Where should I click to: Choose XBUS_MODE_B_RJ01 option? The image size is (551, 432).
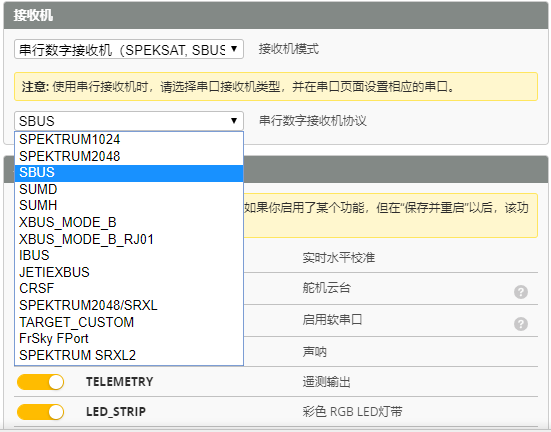pyautogui.click(x=129, y=239)
